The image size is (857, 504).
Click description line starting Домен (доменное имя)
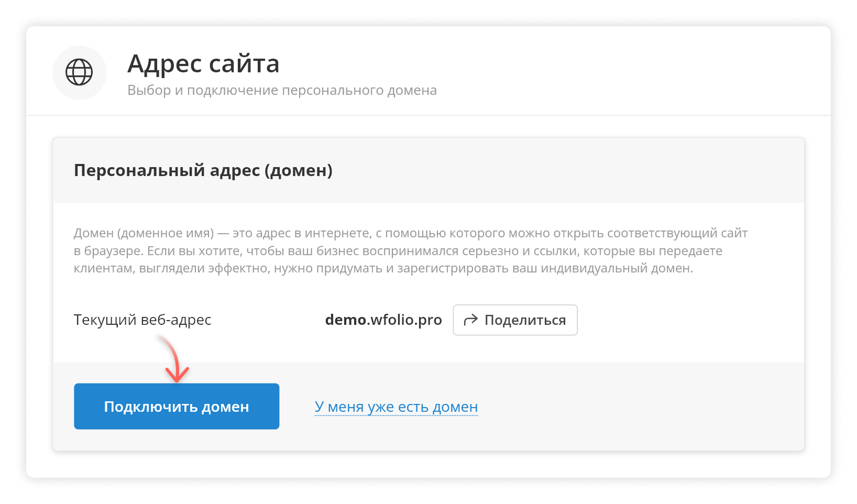pos(410,233)
